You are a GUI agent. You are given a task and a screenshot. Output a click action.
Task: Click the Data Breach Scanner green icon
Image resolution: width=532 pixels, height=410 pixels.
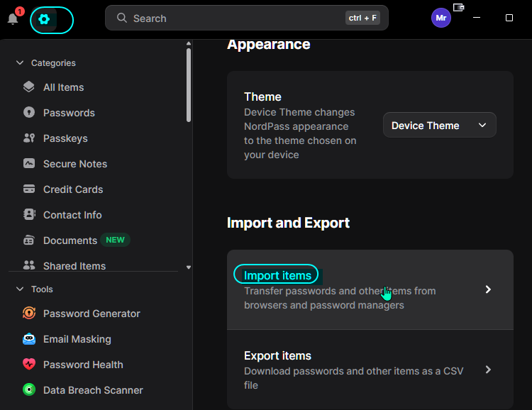(x=29, y=389)
